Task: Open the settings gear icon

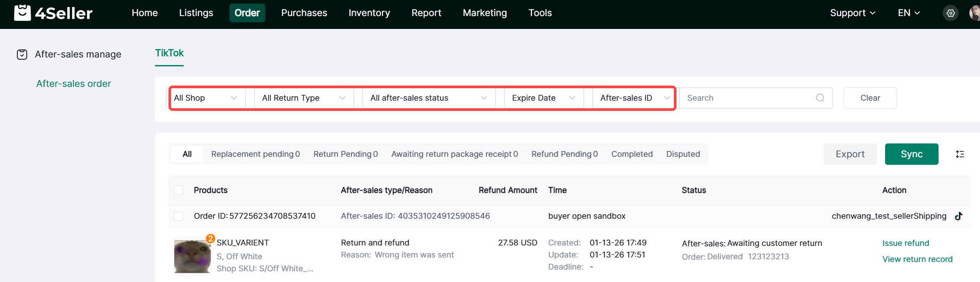Action: tap(951, 13)
